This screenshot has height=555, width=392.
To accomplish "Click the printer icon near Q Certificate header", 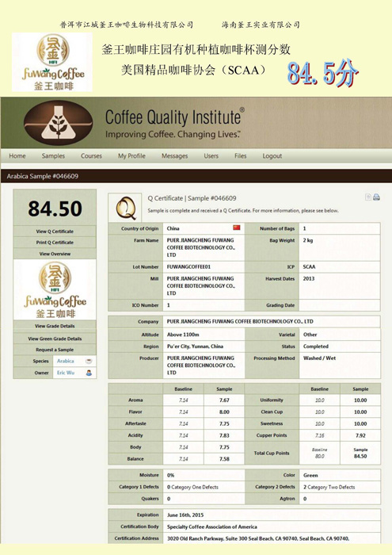I will click(376, 197).
